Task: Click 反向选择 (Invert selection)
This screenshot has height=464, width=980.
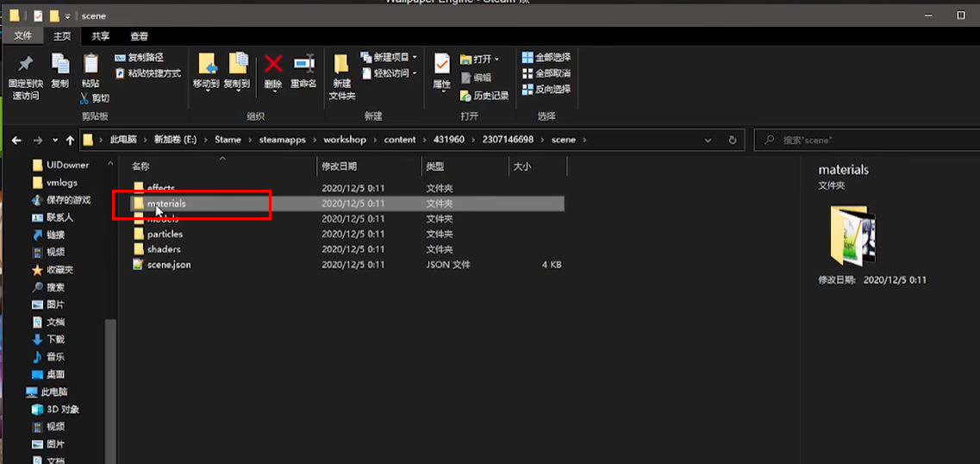Action: tap(546, 89)
